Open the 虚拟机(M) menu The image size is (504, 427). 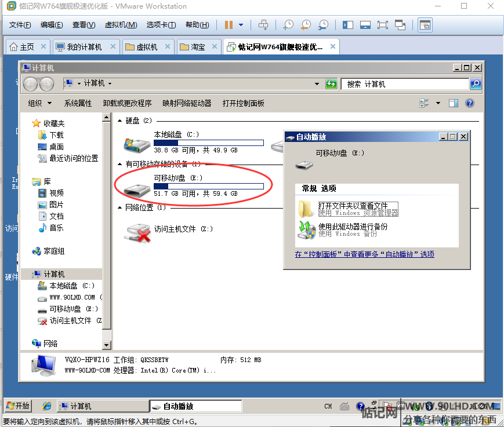(121, 25)
